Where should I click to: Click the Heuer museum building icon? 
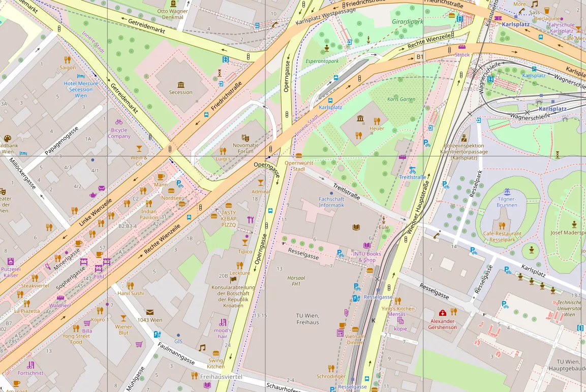point(360,119)
